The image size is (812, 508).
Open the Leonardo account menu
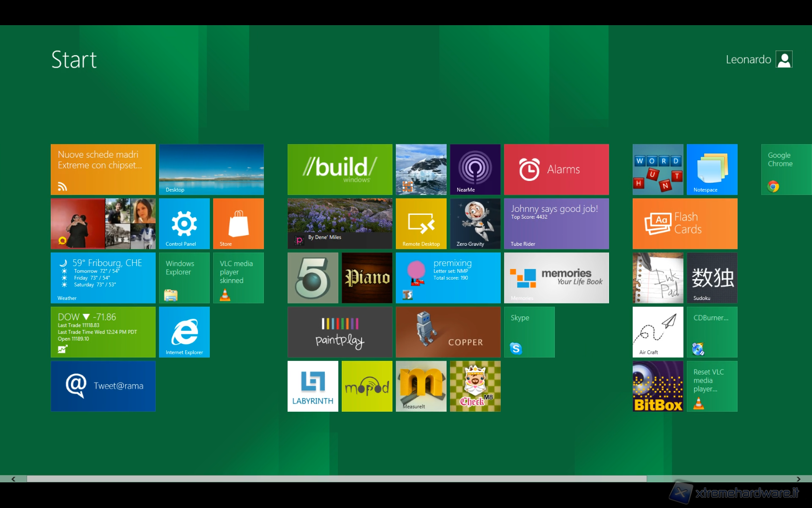[759, 59]
